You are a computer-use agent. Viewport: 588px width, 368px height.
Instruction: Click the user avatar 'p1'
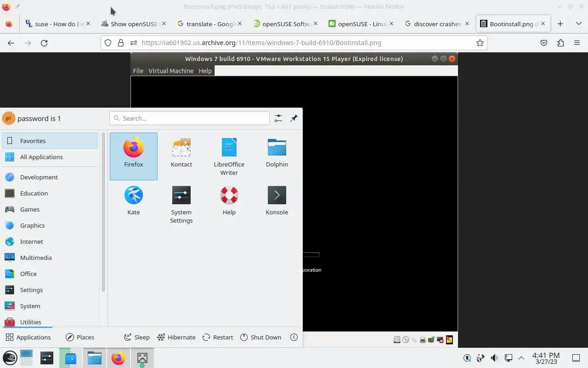(x=8, y=118)
